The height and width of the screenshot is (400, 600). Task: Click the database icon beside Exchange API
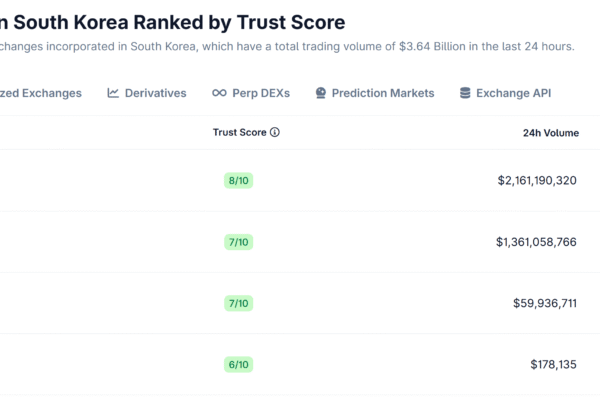click(465, 93)
